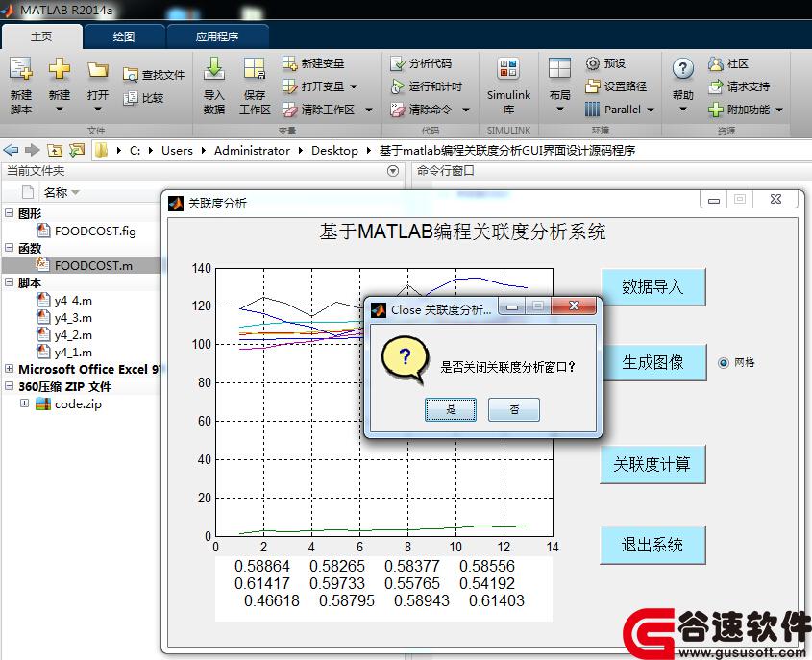Open the 布局 dropdown arrow

pyautogui.click(x=559, y=110)
